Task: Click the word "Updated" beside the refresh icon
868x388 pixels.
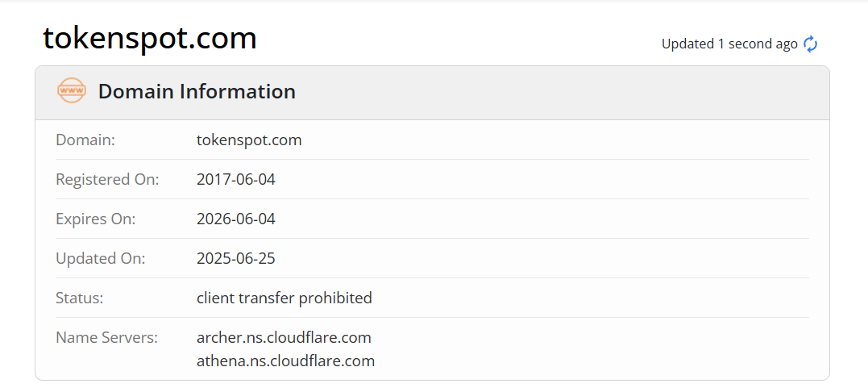Action: [687, 44]
